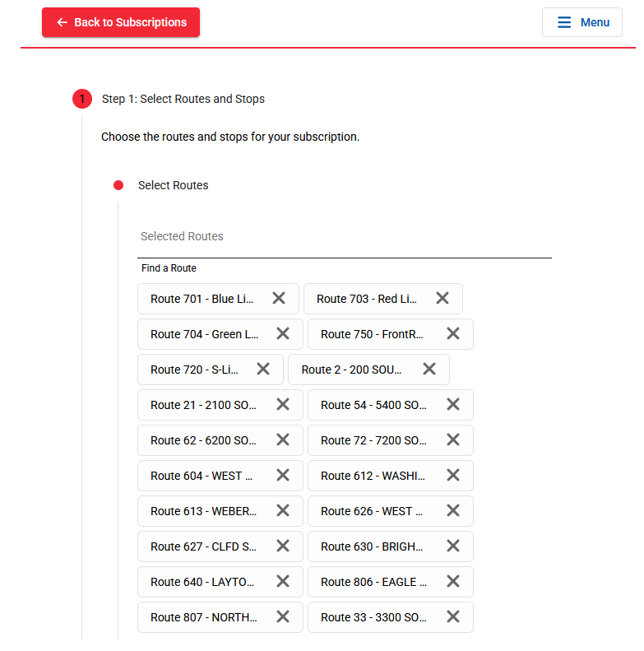Click Step 1: Select Routes and Stops heading
644x651 pixels.
click(x=183, y=99)
